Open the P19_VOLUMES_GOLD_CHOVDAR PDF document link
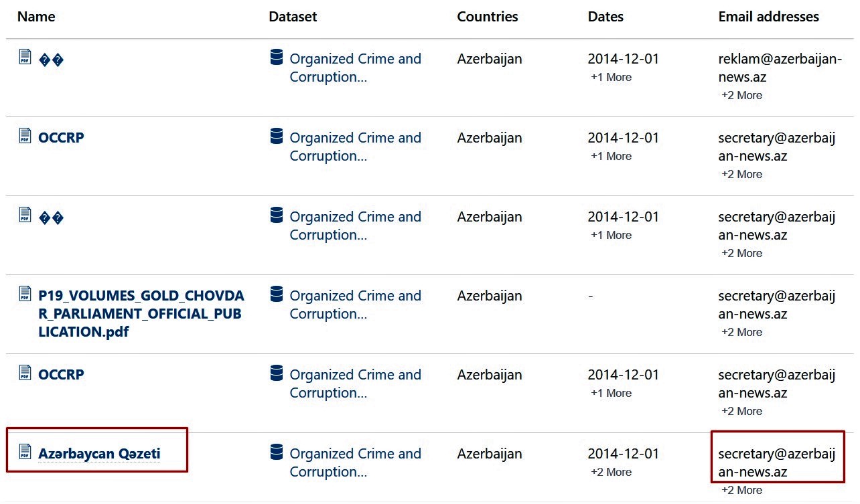860x504 pixels. pyautogui.click(x=141, y=313)
